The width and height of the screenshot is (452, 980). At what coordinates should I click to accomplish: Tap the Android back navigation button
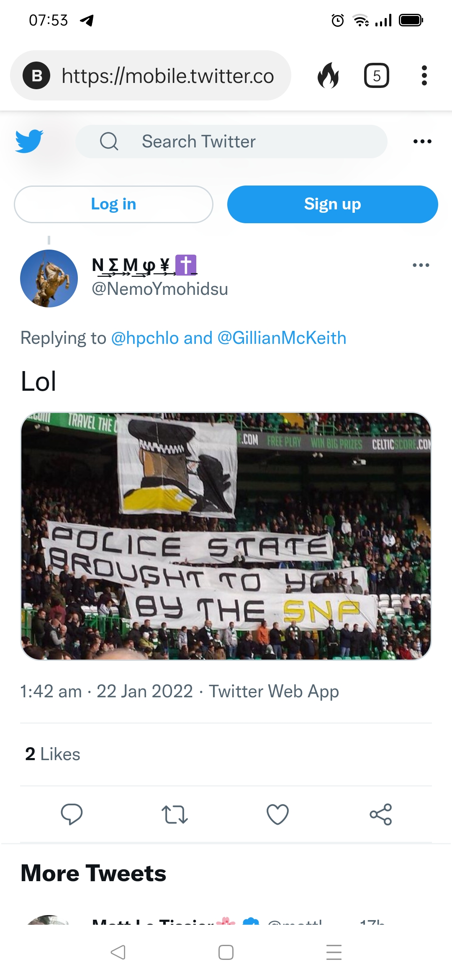[x=118, y=952]
